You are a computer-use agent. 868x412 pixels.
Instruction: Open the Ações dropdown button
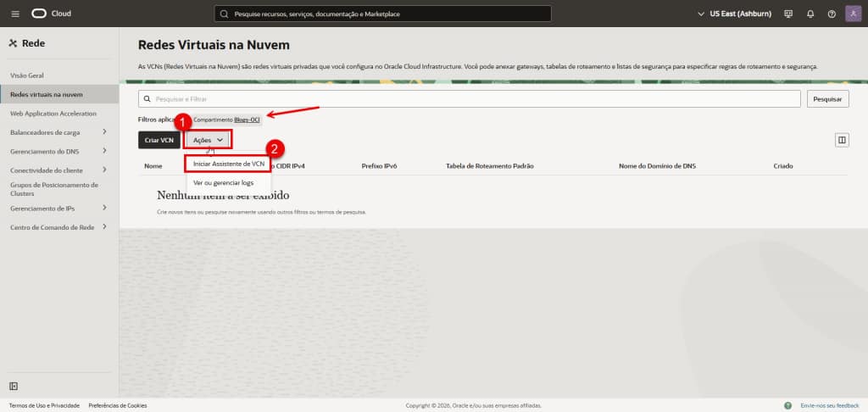pyautogui.click(x=209, y=140)
